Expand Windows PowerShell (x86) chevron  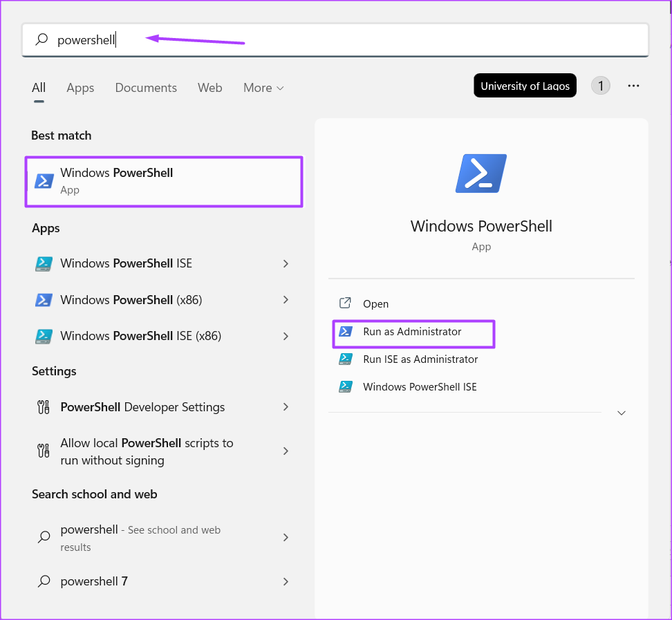click(x=286, y=299)
